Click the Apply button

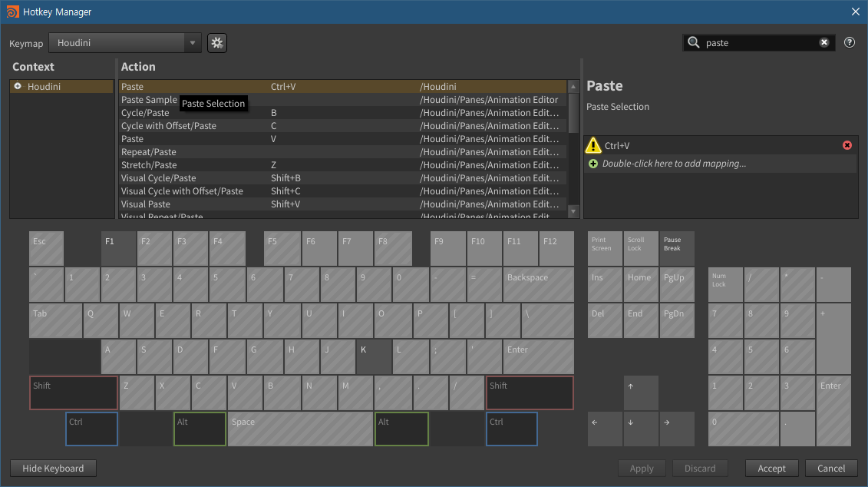642,468
